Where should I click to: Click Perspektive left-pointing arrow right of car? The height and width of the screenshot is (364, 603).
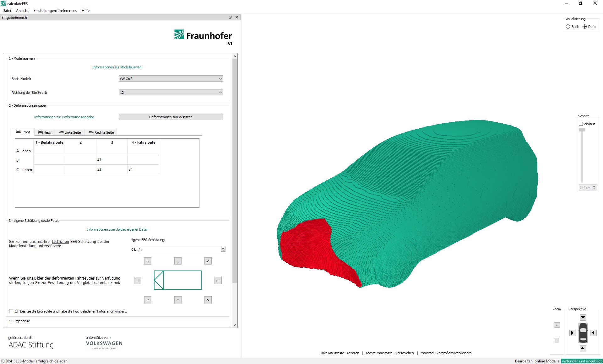tap(593, 333)
